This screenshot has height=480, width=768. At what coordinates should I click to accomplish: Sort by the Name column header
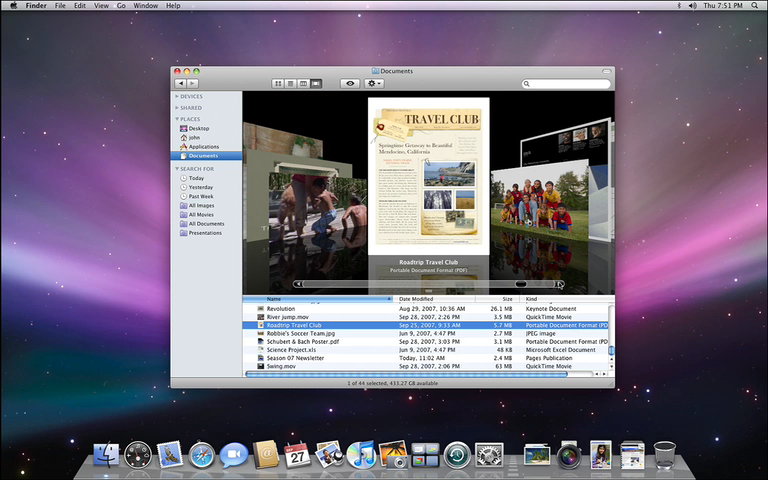(x=318, y=299)
